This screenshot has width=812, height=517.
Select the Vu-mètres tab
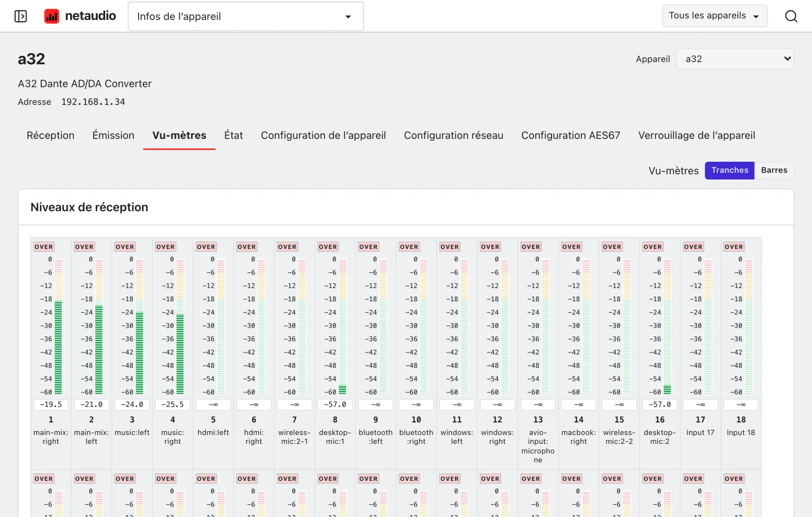pyautogui.click(x=179, y=135)
